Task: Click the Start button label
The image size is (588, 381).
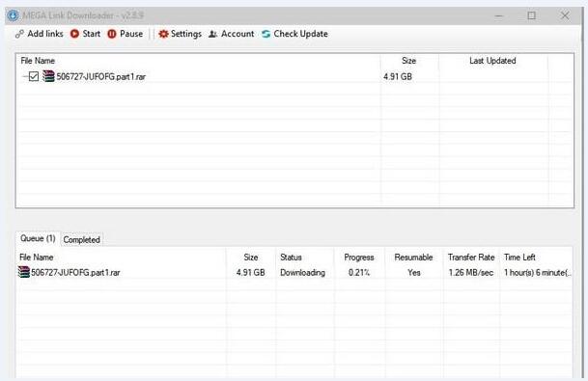Action: 91,34
